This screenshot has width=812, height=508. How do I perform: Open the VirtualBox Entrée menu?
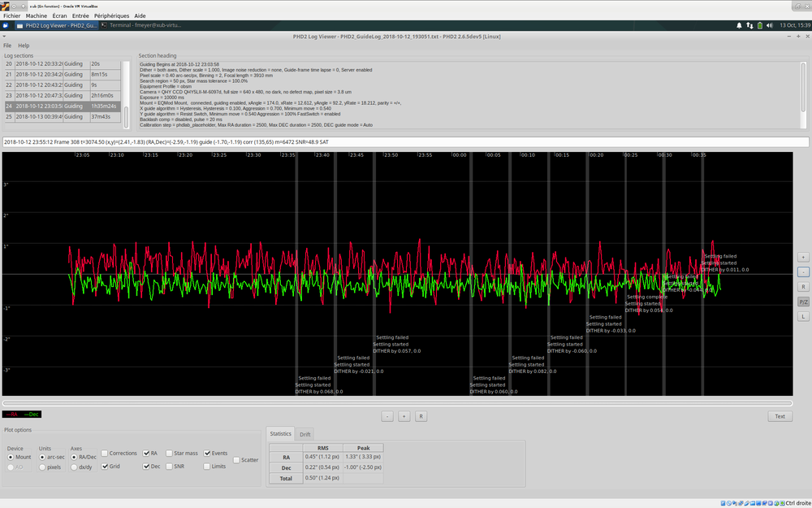point(80,15)
